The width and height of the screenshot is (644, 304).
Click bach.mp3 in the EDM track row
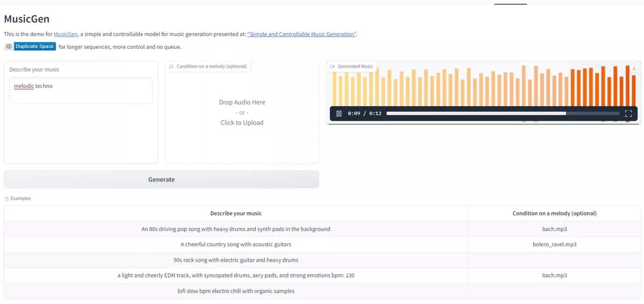pos(554,275)
